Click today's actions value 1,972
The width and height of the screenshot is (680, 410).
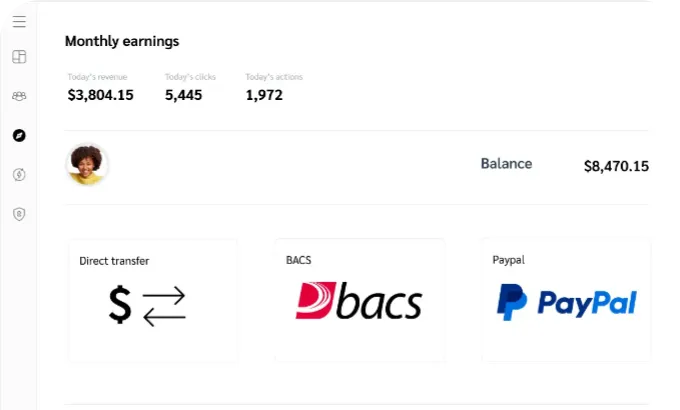pos(264,95)
